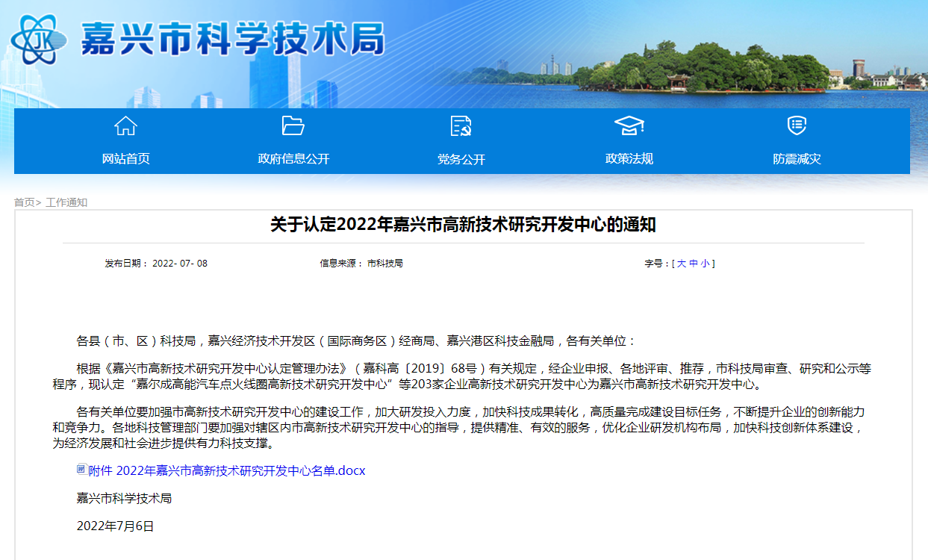
Task: Download the 2022年嘉兴市高新技术研究开发中心名单.docx attachment
Action: point(240,471)
